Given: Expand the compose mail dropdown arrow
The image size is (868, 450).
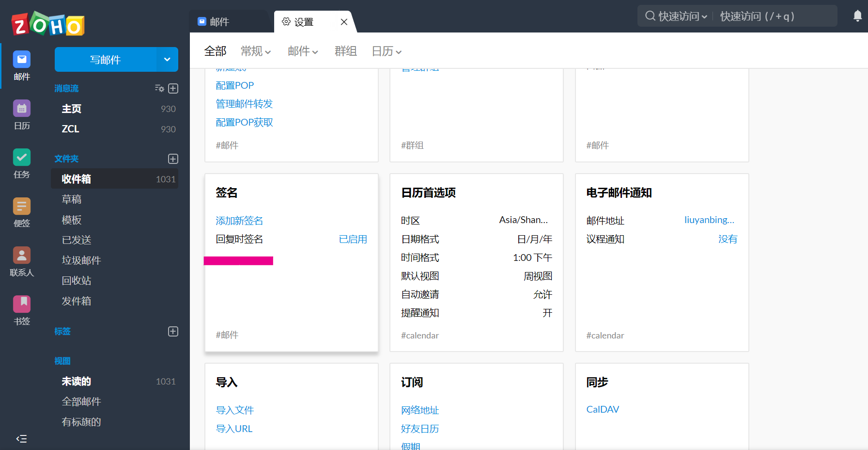Looking at the screenshot, I should [167, 60].
